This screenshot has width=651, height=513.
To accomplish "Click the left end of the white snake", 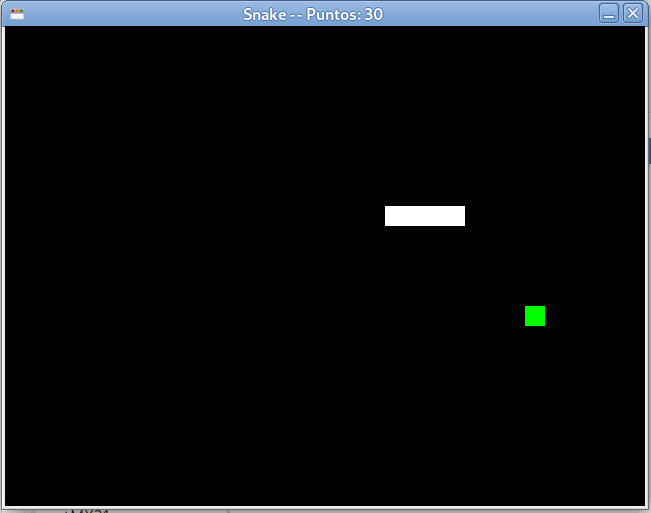I will [391, 216].
